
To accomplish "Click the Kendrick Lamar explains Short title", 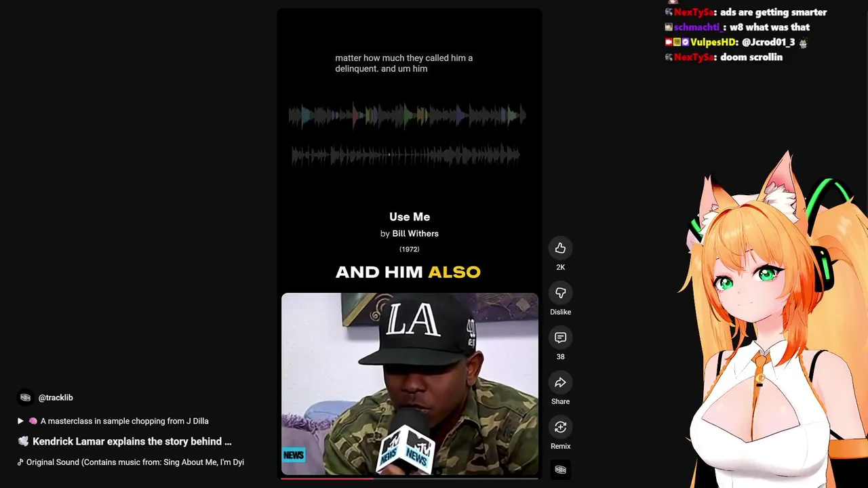I will point(132,441).
